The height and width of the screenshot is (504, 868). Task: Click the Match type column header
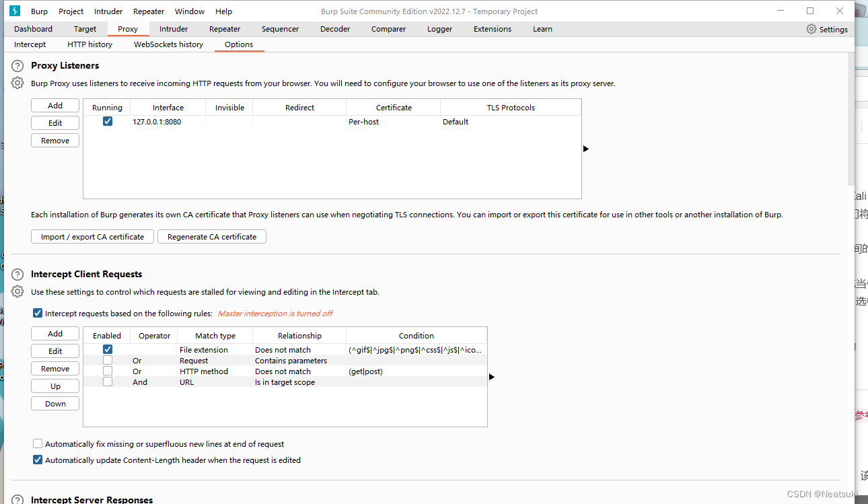point(215,335)
